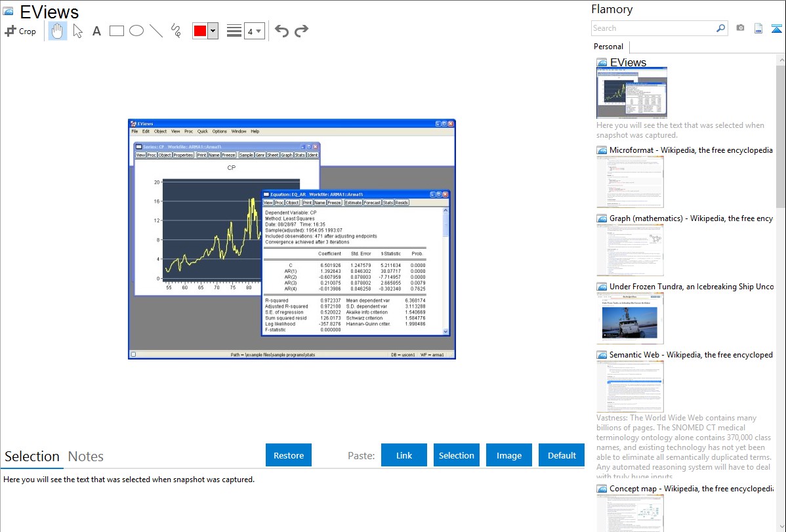Undo the last annotation
The image size is (786, 532).
[x=281, y=31]
